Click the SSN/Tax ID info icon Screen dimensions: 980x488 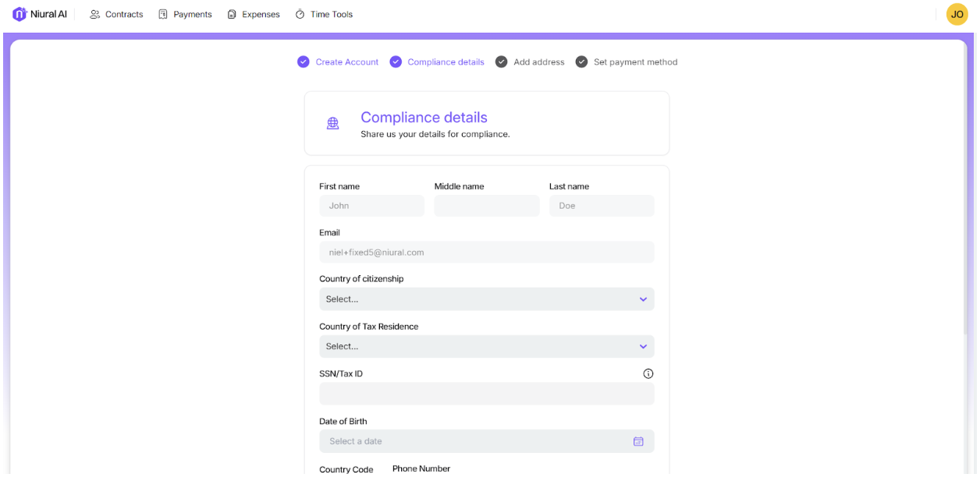coord(648,373)
